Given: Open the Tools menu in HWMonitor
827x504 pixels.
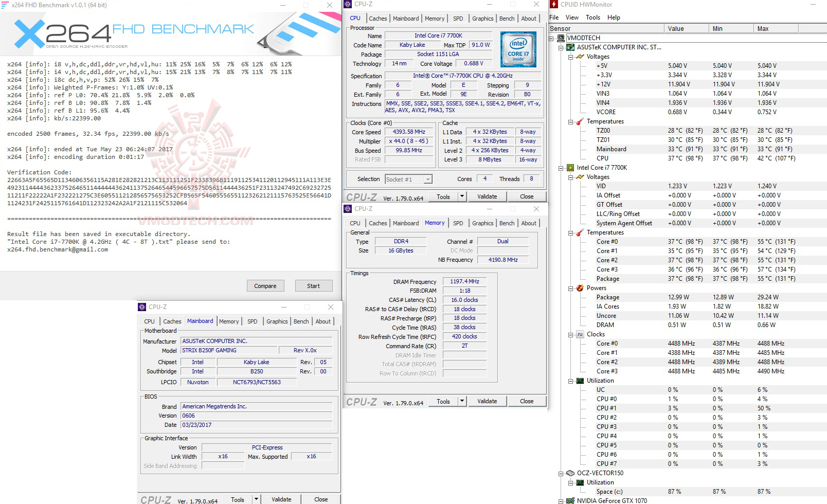Looking at the screenshot, I should pyautogui.click(x=593, y=17).
